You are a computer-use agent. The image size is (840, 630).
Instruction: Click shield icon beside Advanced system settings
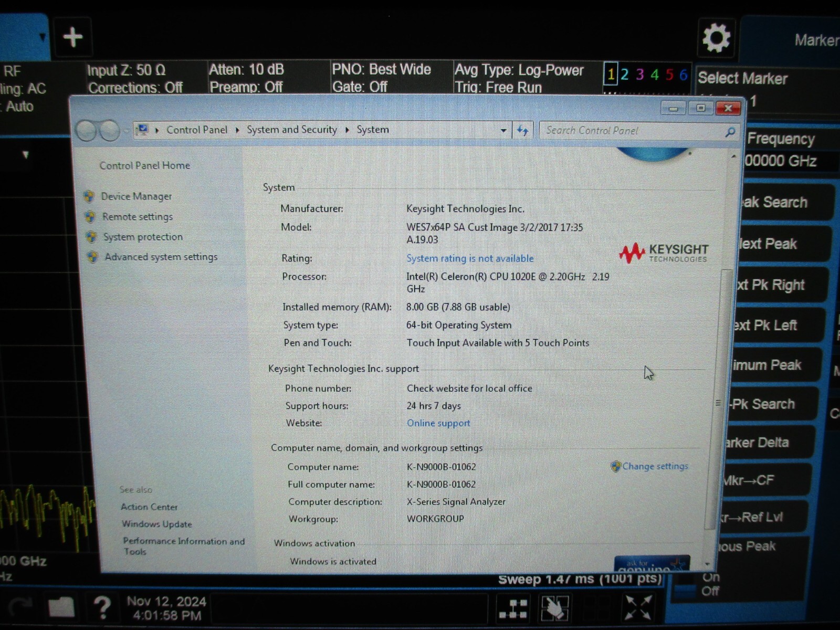pos(92,257)
